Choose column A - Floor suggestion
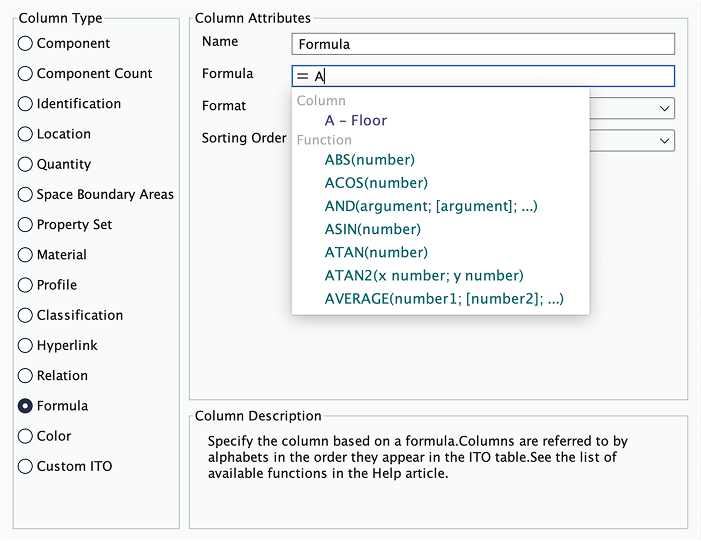The height and width of the screenshot is (541, 701). 355,121
